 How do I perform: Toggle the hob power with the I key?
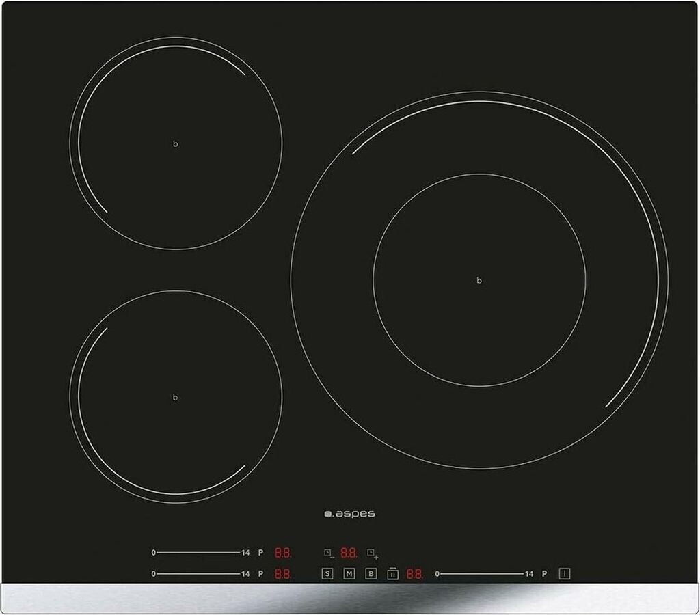(563, 573)
